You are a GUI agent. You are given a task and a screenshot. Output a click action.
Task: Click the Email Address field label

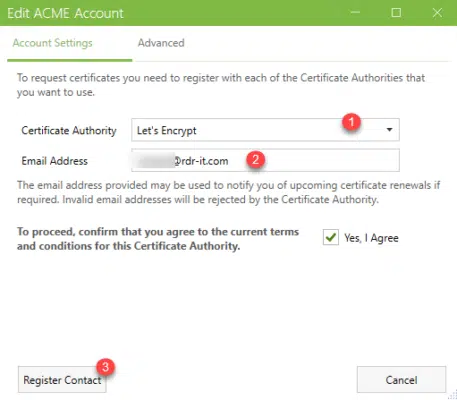tap(54, 161)
